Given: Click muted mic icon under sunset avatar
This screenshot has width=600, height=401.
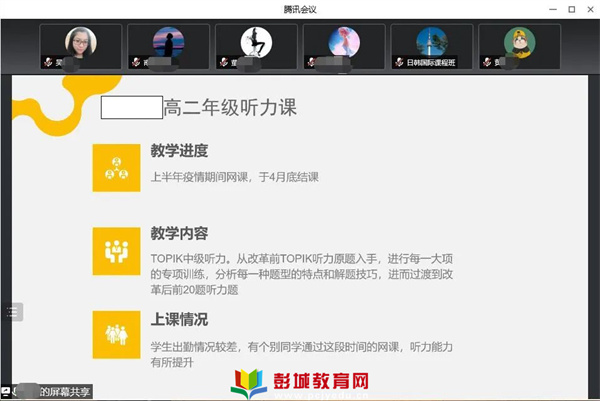Looking at the screenshot, I should click(x=136, y=62).
